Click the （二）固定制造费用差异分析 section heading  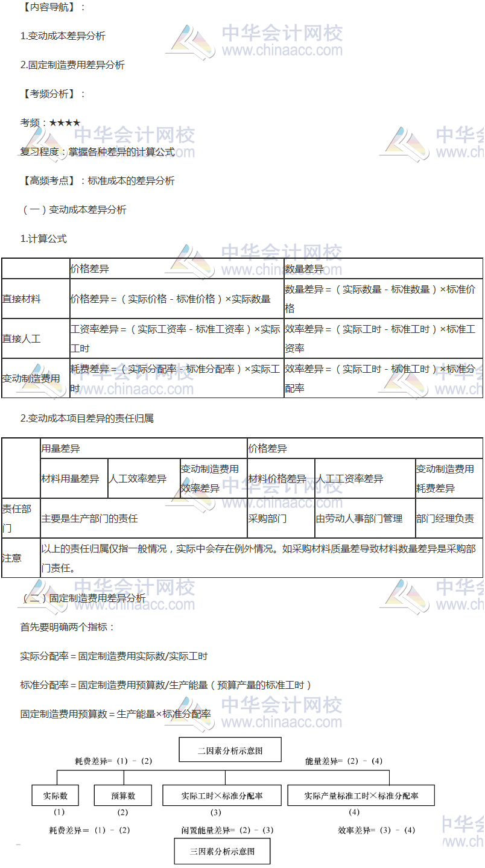[x=83, y=598]
